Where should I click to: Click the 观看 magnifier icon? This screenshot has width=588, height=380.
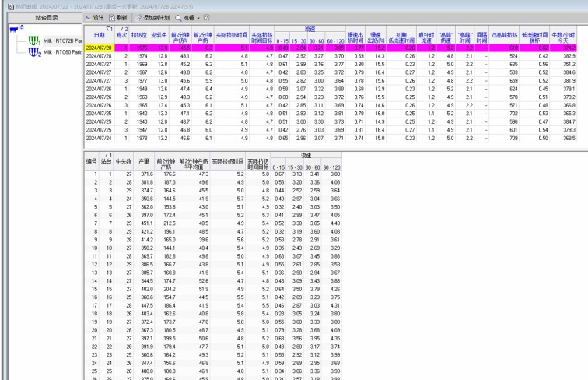[178, 17]
